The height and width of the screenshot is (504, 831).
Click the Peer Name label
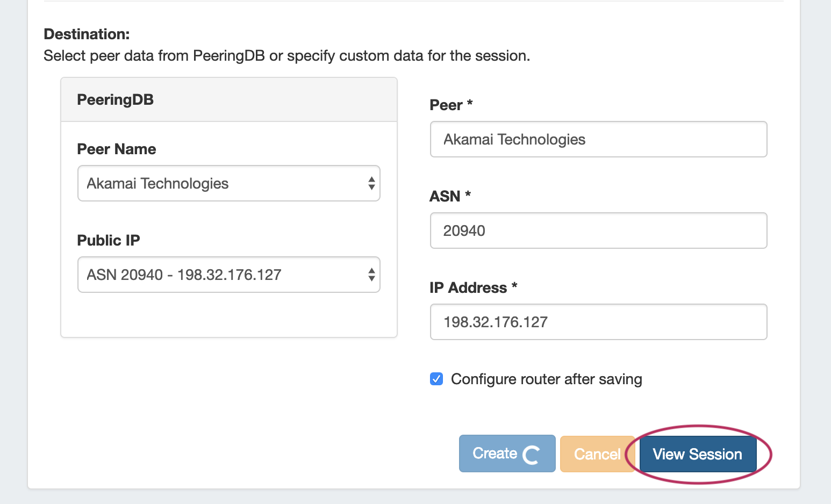click(117, 149)
